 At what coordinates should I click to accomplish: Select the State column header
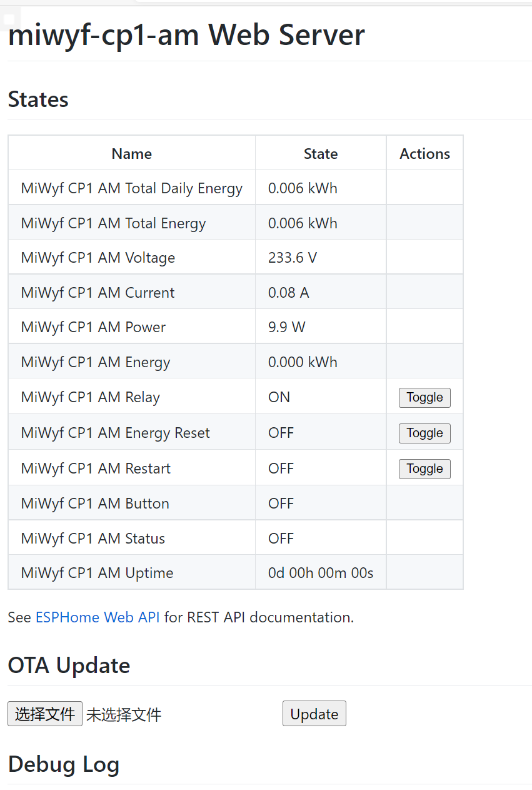pos(321,154)
